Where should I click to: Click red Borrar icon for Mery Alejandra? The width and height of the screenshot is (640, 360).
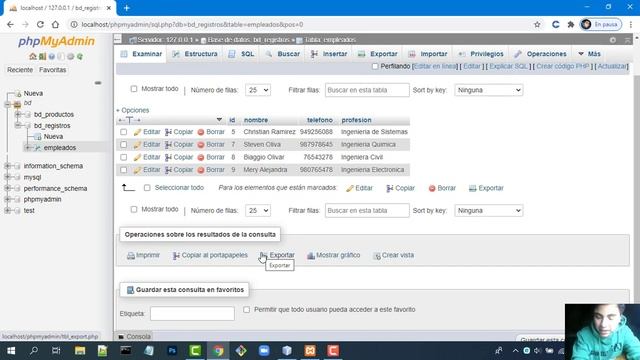[x=201, y=170]
